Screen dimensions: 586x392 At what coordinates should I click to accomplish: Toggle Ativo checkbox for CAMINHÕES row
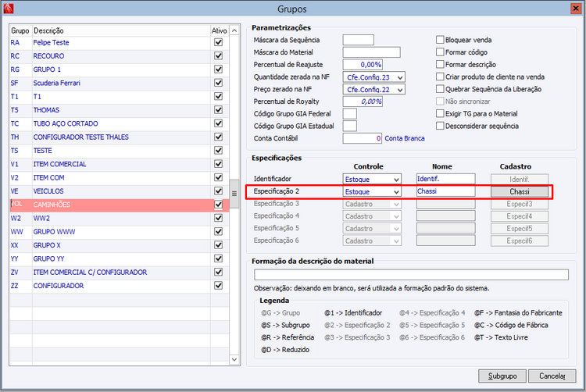[x=218, y=205]
